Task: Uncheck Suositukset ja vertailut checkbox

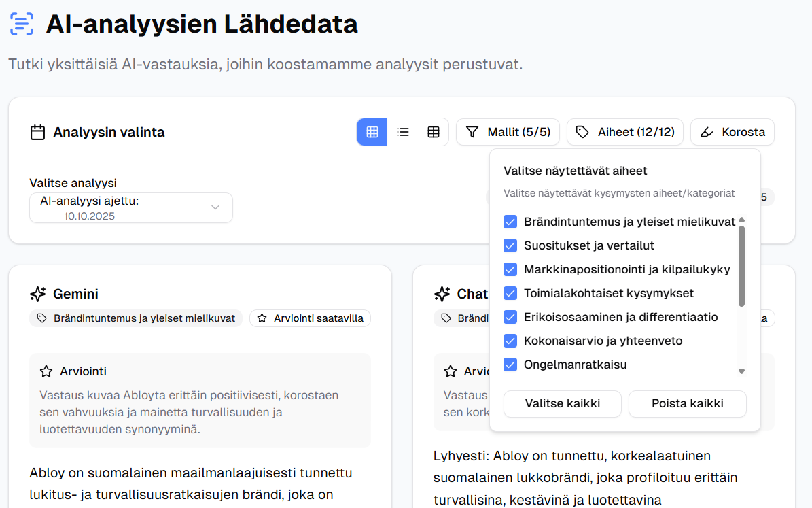Action: point(510,245)
